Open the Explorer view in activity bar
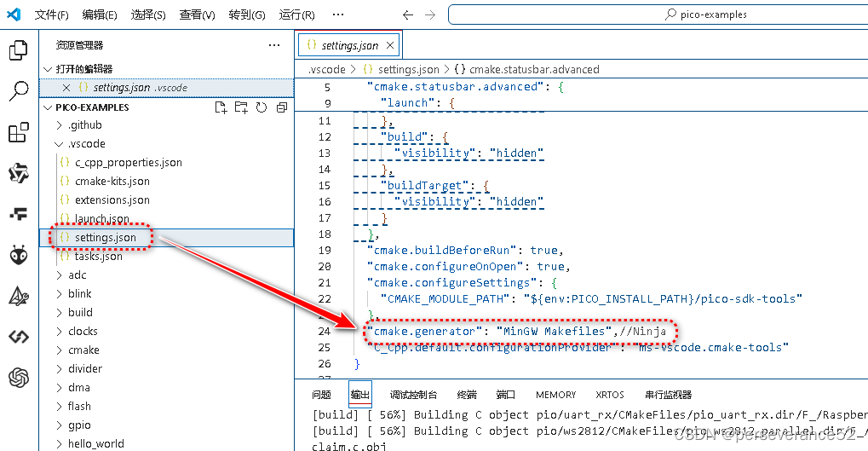868x451 pixels. tap(18, 50)
